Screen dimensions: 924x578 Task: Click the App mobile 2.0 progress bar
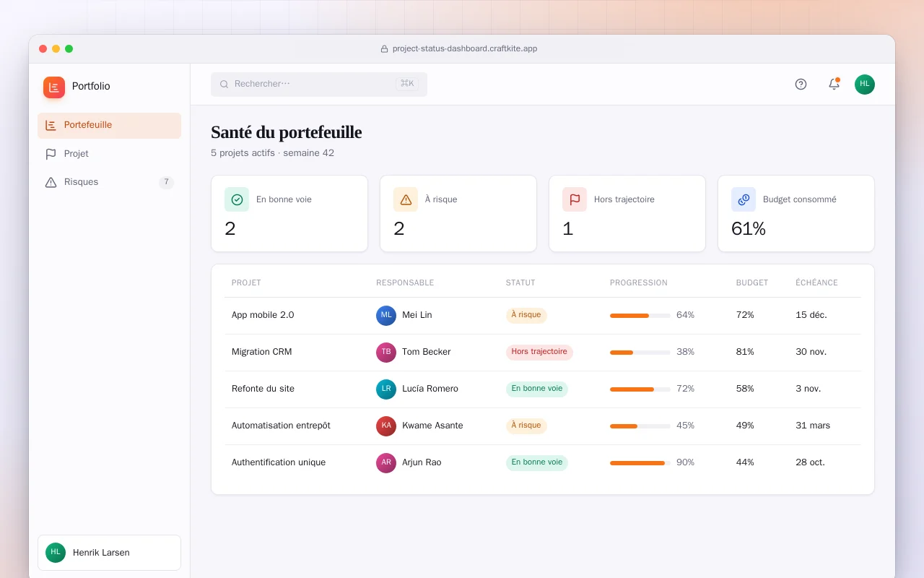(640, 316)
